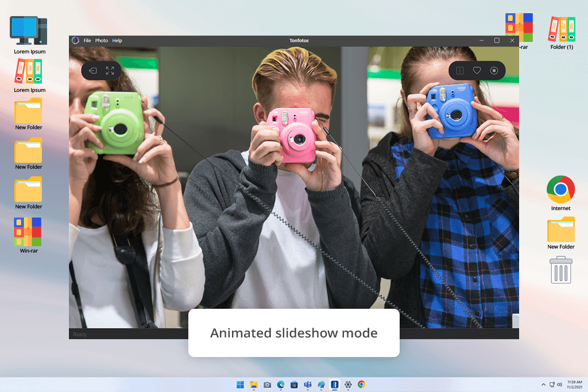Image resolution: width=588 pixels, height=392 pixels.
Task: Click the 'Ready.' status bar text
Action: pos(80,334)
